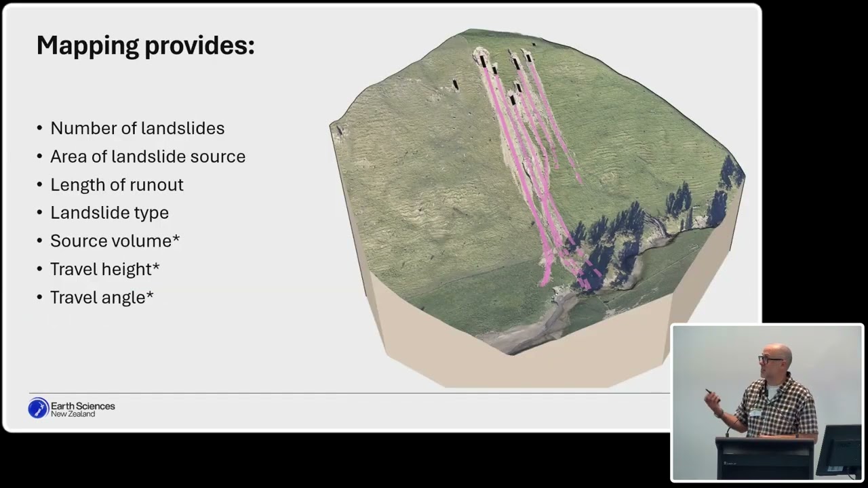This screenshot has width=868, height=488.
Task: Select the 'Area of landslide source' bullet
Action: coord(148,157)
